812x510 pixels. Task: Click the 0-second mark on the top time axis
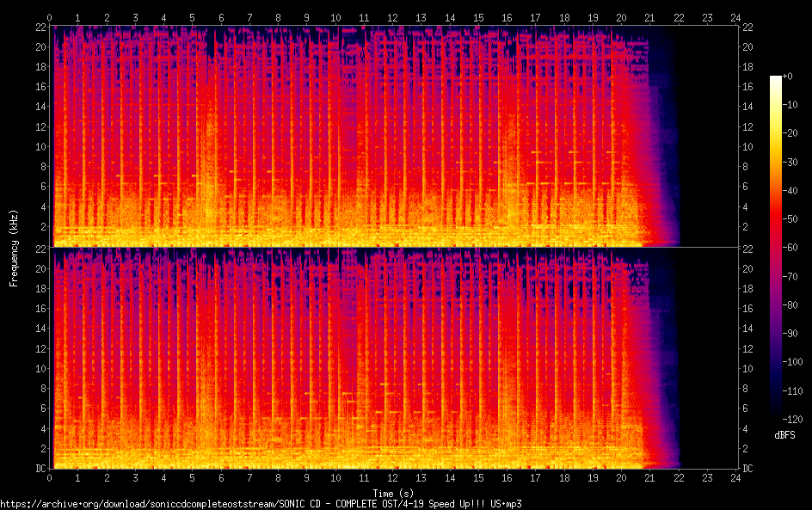coord(50,16)
